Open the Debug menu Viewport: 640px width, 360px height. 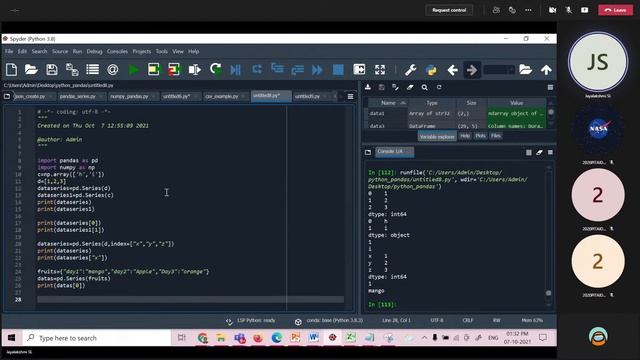pos(94,51)
